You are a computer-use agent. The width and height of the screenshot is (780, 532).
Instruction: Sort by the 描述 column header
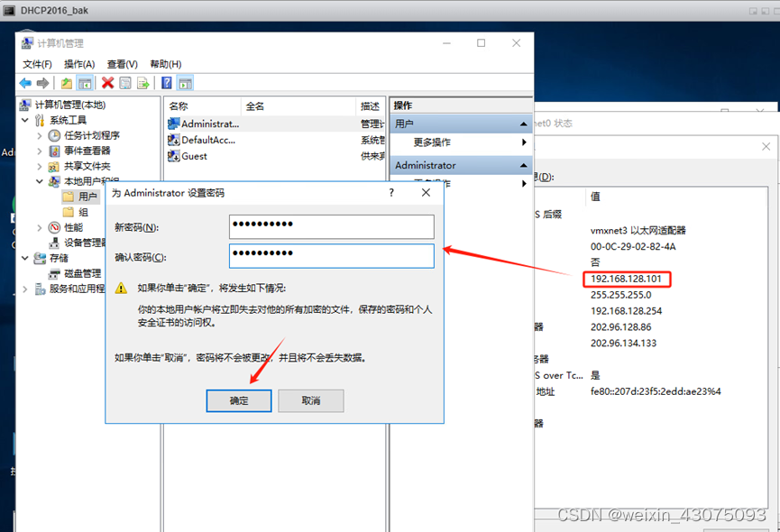click(x=371, y=105)
